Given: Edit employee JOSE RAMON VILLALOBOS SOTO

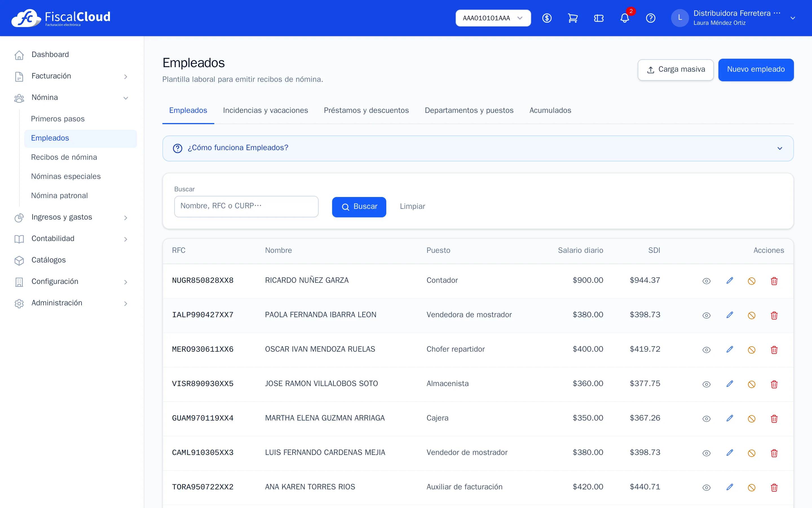Looking at the screenshot, I should point(729,384).
